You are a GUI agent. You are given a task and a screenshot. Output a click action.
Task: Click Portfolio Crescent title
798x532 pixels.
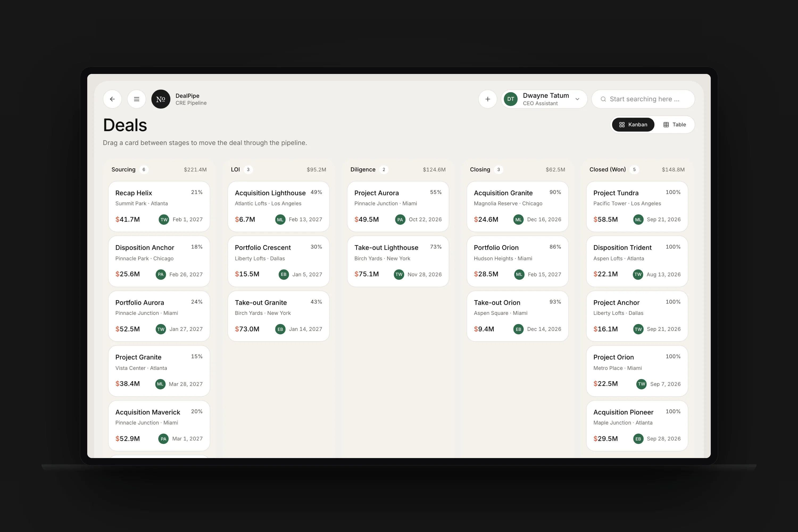pos(263,248)
